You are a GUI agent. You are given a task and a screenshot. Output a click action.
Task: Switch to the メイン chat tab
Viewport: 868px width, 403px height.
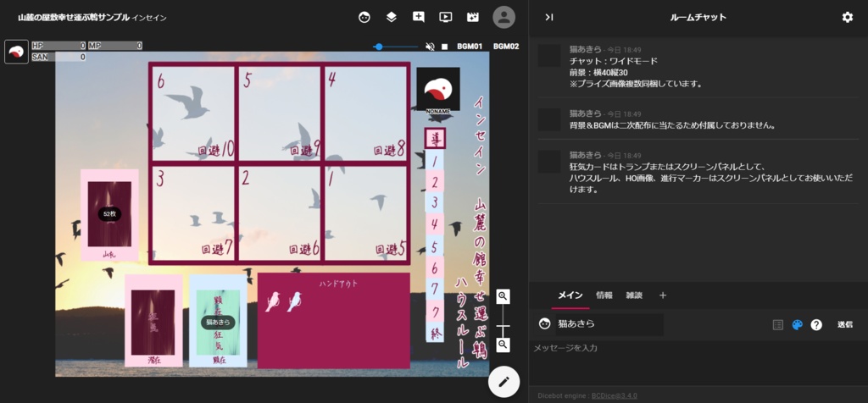coord(570,295)
